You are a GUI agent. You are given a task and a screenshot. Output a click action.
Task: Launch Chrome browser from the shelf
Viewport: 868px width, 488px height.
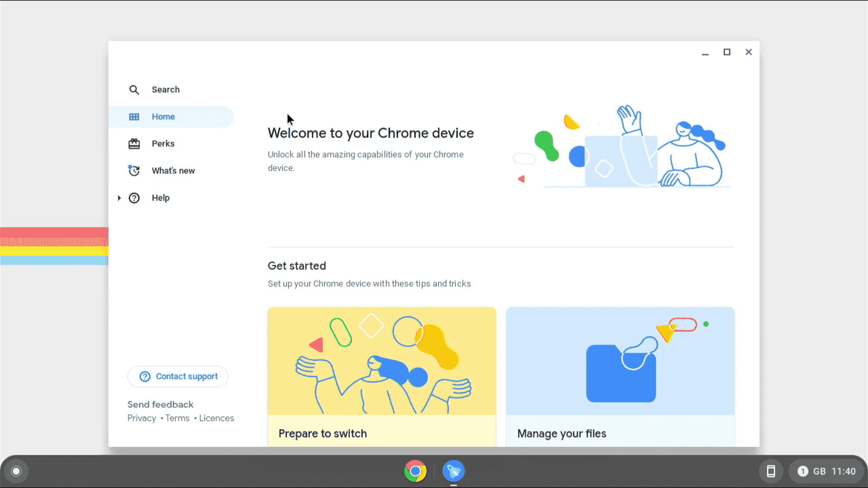pos(415,471)
